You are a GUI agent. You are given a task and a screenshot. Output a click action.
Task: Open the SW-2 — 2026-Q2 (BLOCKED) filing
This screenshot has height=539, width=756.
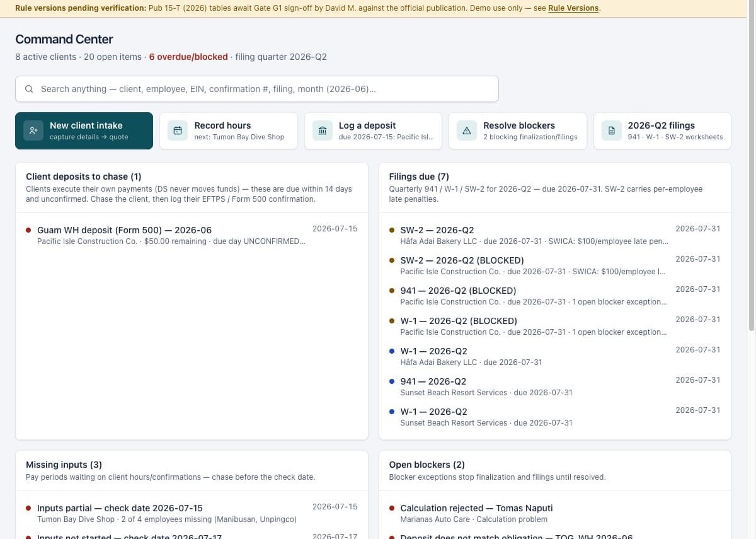(554, 265)
